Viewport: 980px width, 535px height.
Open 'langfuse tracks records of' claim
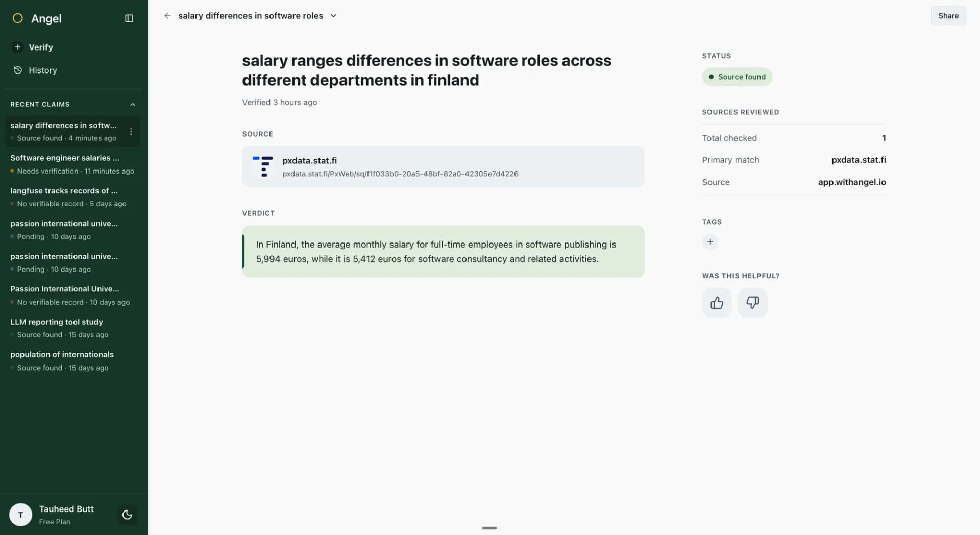(72, 197)
